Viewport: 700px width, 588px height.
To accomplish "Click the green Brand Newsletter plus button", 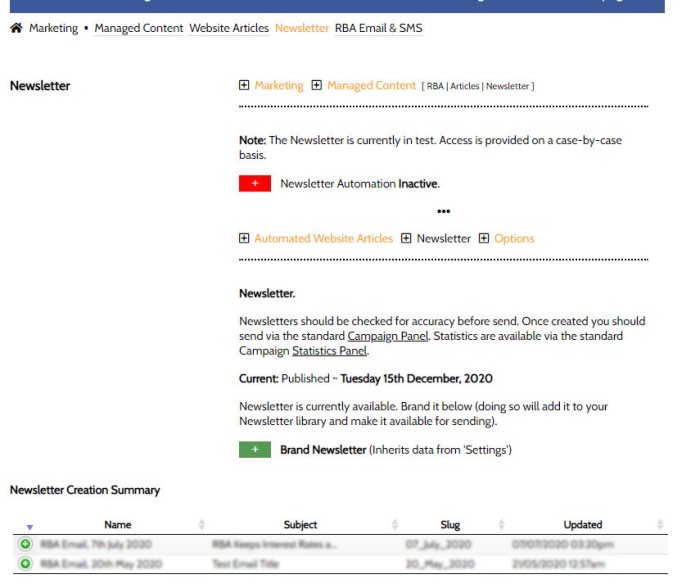I will point(255,450).
